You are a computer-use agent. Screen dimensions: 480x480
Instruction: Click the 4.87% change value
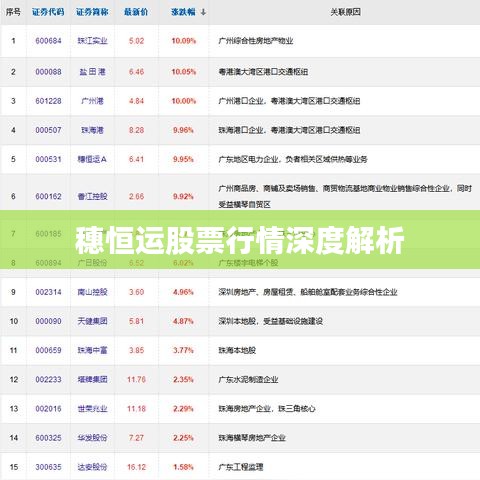coord(183,321)
